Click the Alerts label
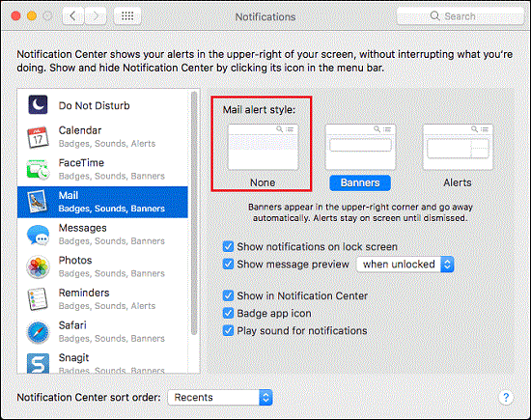 (x=458, y=182)
